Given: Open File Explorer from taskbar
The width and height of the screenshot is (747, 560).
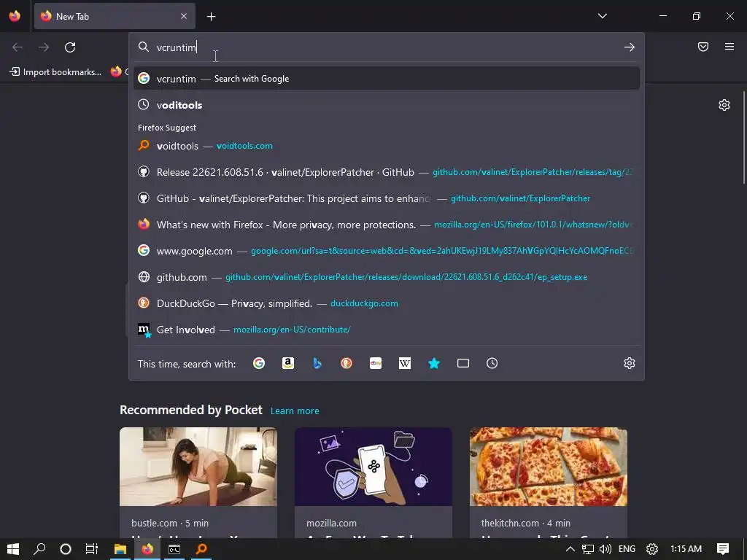Looking at the screenshot, I should click(120, 549).
